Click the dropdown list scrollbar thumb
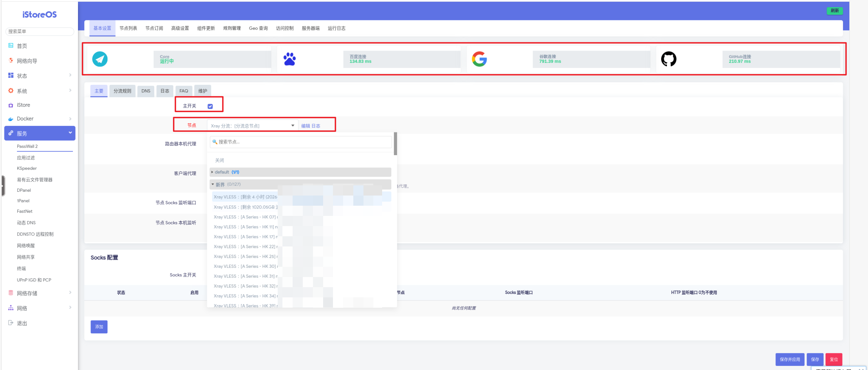Viewport: 868px width, 370px height. [395, 144]
